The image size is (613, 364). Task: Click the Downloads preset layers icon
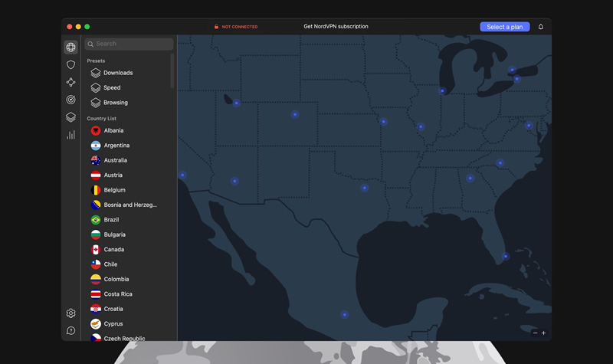[96, 73]
